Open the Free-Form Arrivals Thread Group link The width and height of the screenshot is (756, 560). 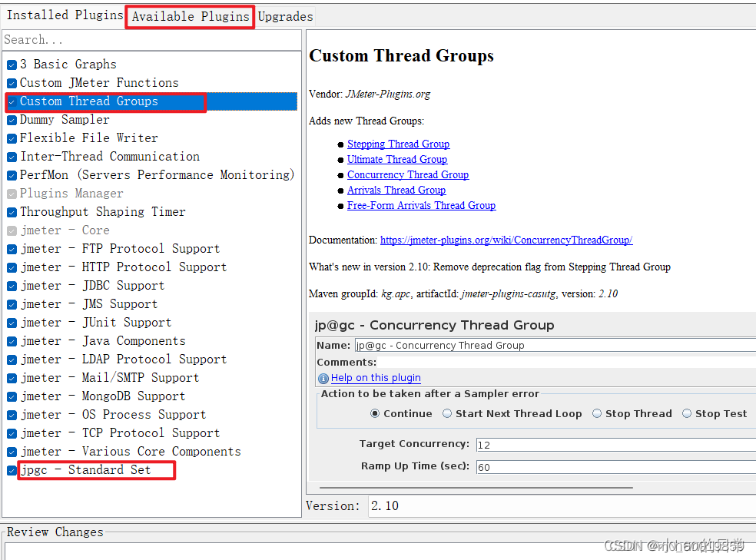(421, 206)
